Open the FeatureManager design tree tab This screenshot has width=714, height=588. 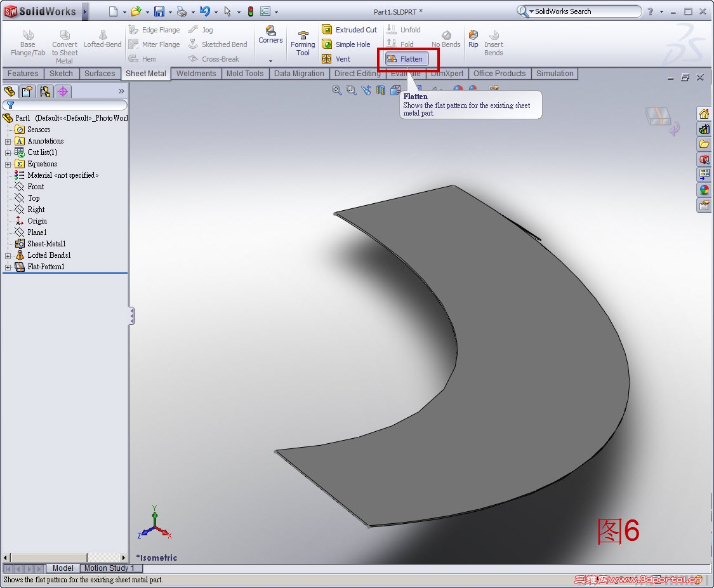pos(10,91)
